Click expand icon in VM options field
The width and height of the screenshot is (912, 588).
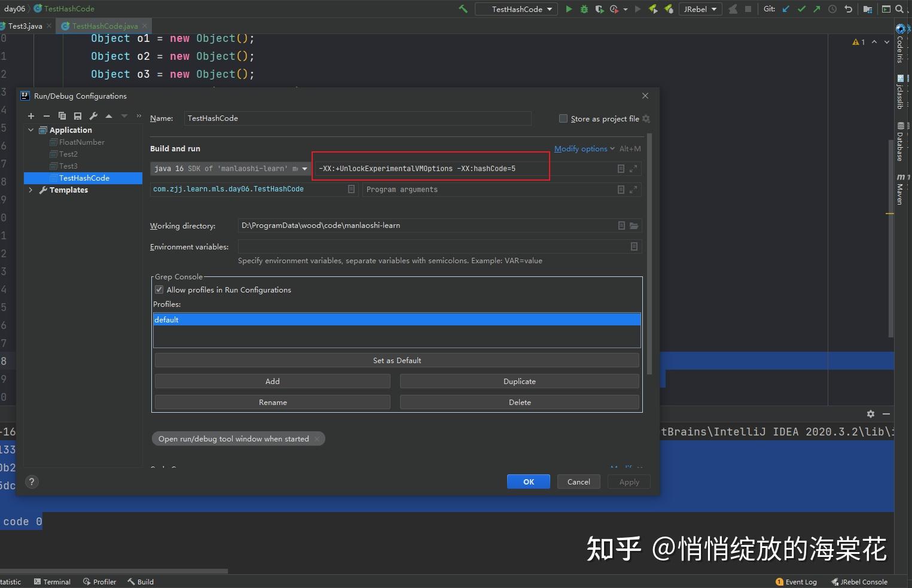click(633, 169)
